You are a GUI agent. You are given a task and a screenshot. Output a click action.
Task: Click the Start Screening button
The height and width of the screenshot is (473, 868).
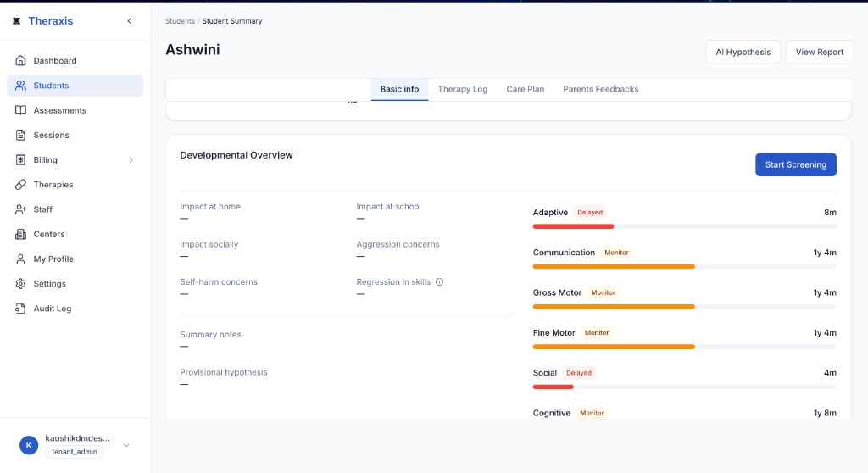(795, 164)
